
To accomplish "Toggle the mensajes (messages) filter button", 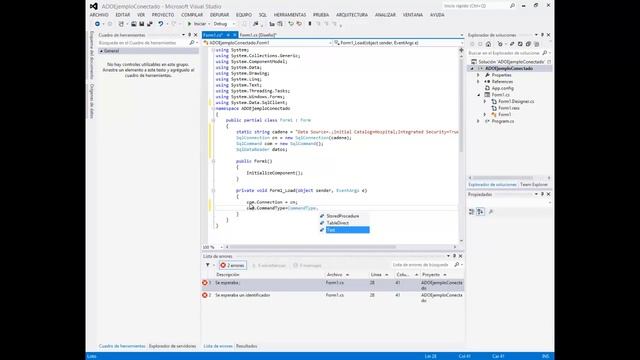I will click(x=307, y=265).
